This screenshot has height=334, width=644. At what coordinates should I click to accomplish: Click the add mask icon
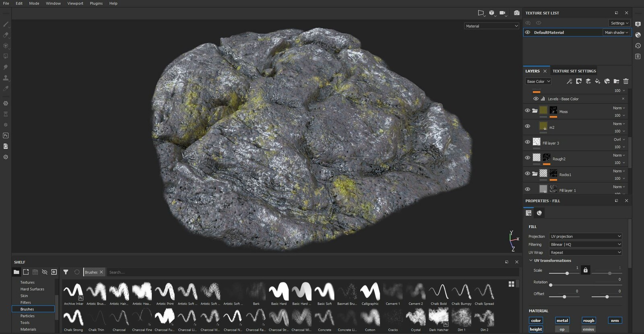pyautogui.click(x=579, y=81)
